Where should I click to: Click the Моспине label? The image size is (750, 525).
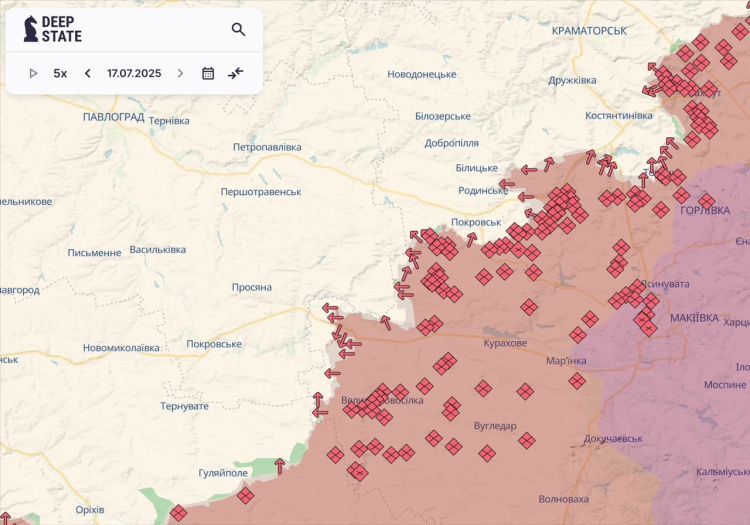click(725, 384)
